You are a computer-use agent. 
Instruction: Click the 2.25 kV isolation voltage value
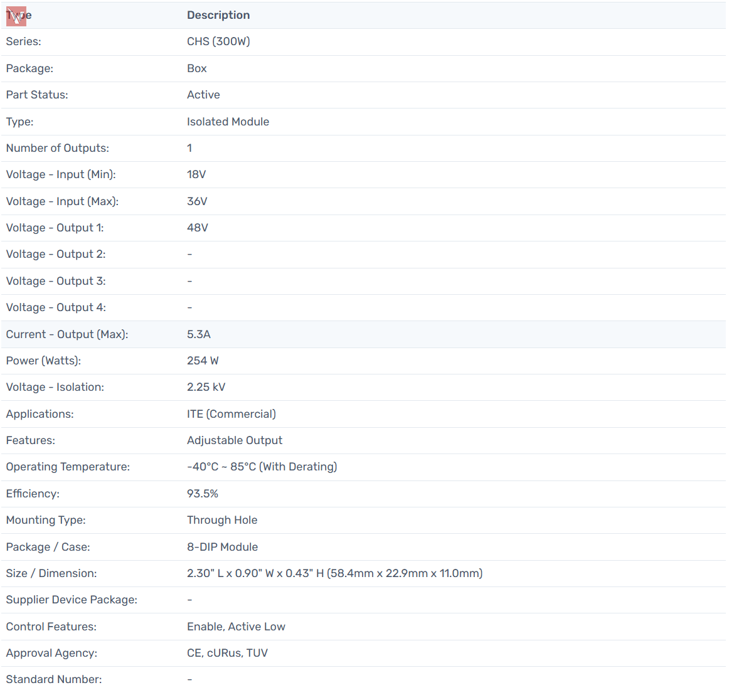click(206, 387)
